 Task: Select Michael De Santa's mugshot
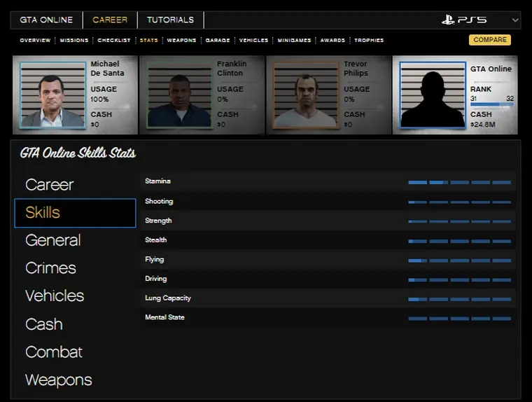(53, 95)
